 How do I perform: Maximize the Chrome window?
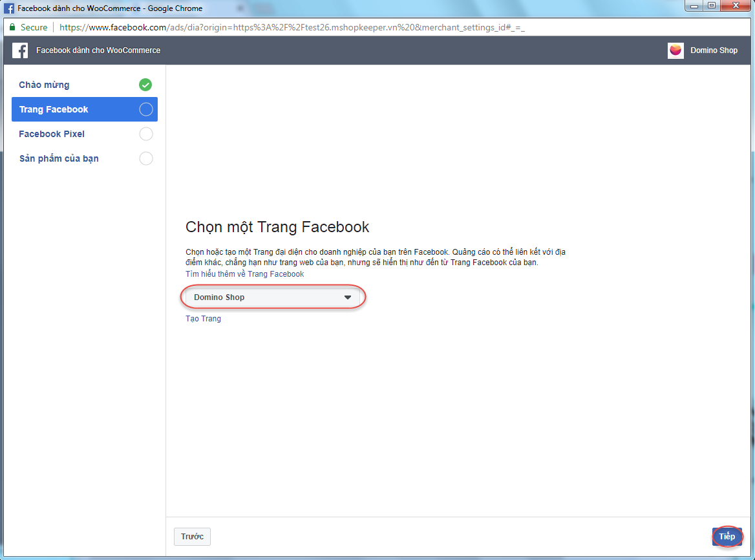pos(711,6)
